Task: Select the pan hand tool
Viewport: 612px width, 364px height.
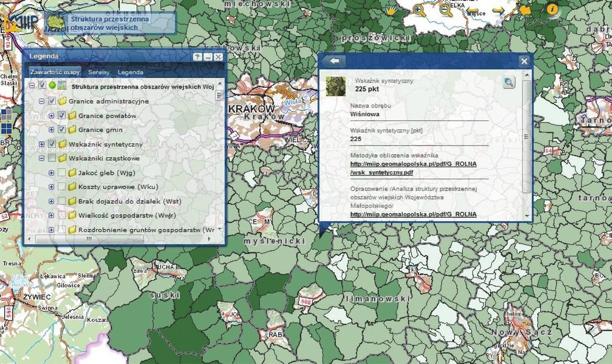Action: pyautogui.click(x=391, y=10)
